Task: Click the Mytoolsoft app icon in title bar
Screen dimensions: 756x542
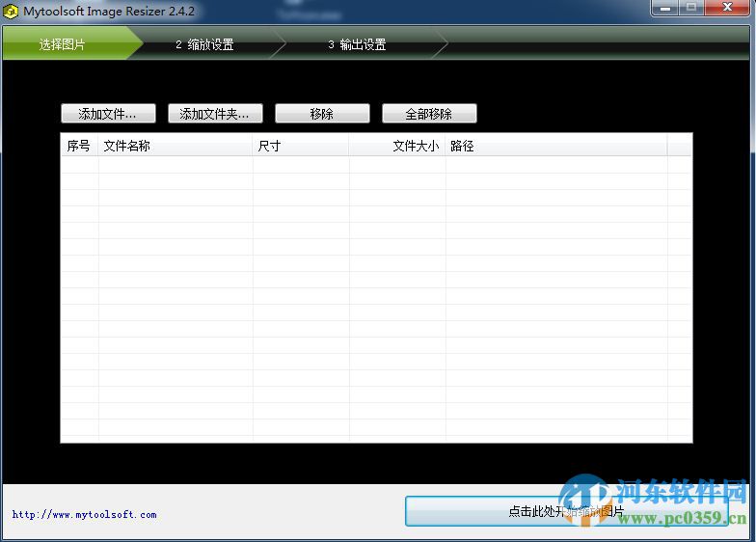Action: (11, 12)
